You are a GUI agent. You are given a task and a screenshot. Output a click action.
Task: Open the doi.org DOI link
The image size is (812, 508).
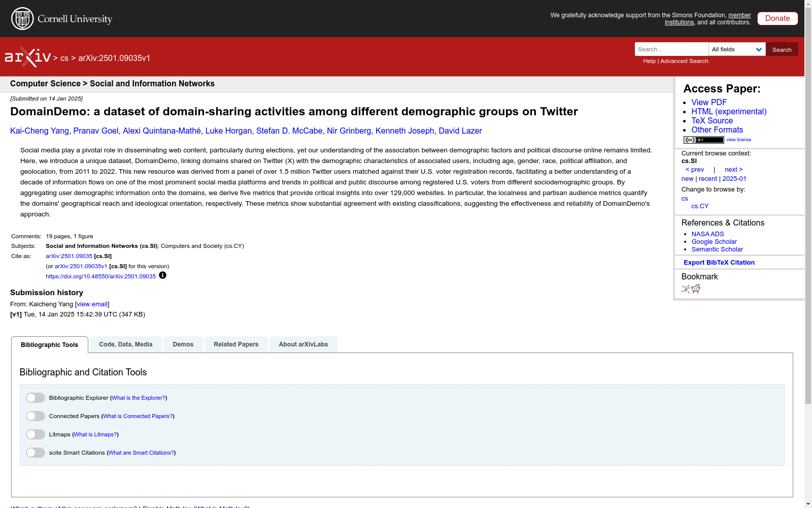click(100, 276)
